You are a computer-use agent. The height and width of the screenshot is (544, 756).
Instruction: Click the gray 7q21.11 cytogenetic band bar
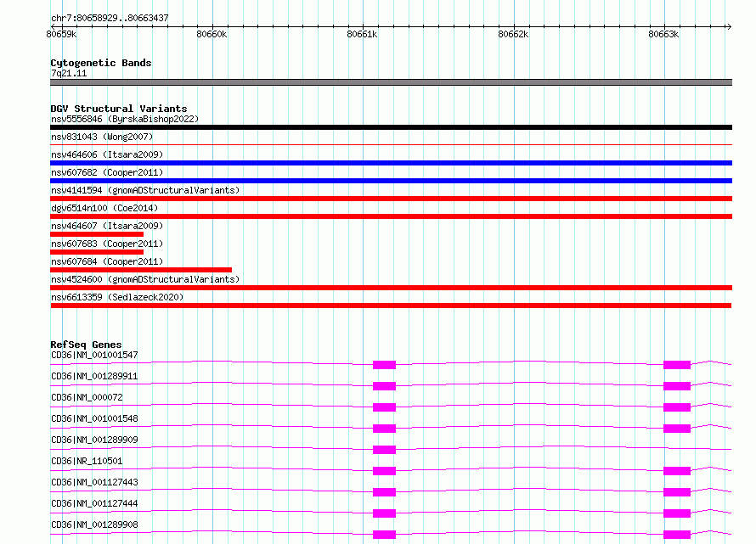pyautogui.click(x=391, y=82)
